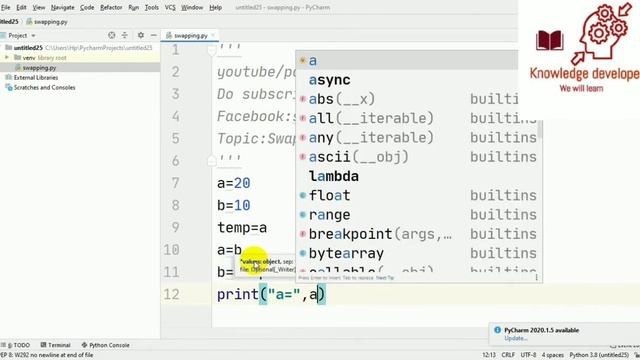Open the Navigate menu

(63, 7)
